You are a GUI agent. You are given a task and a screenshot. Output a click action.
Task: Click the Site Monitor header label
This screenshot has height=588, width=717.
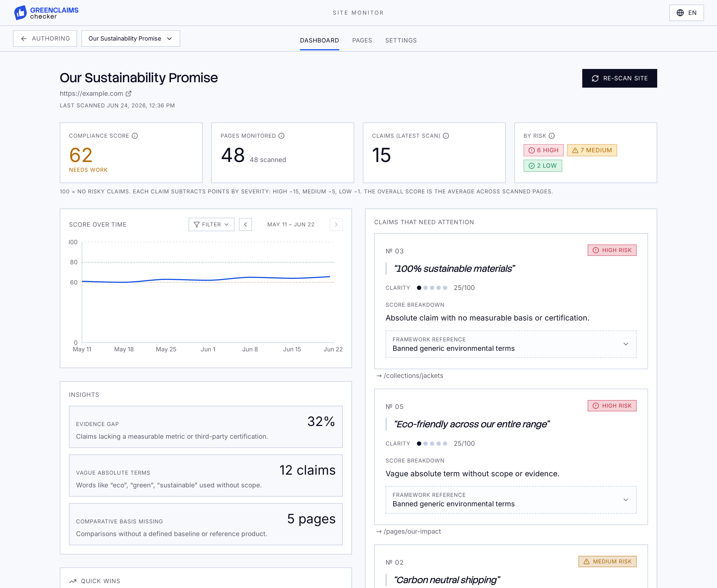click(x=358, y=13)
